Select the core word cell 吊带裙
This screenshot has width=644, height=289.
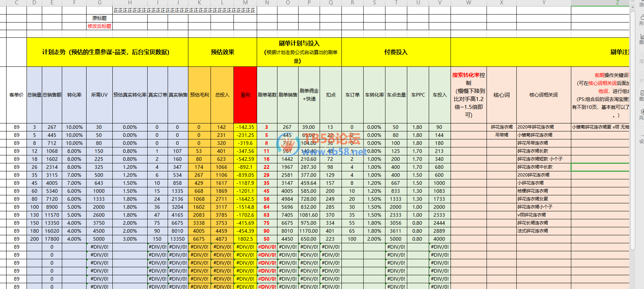(x=501, y=135)
